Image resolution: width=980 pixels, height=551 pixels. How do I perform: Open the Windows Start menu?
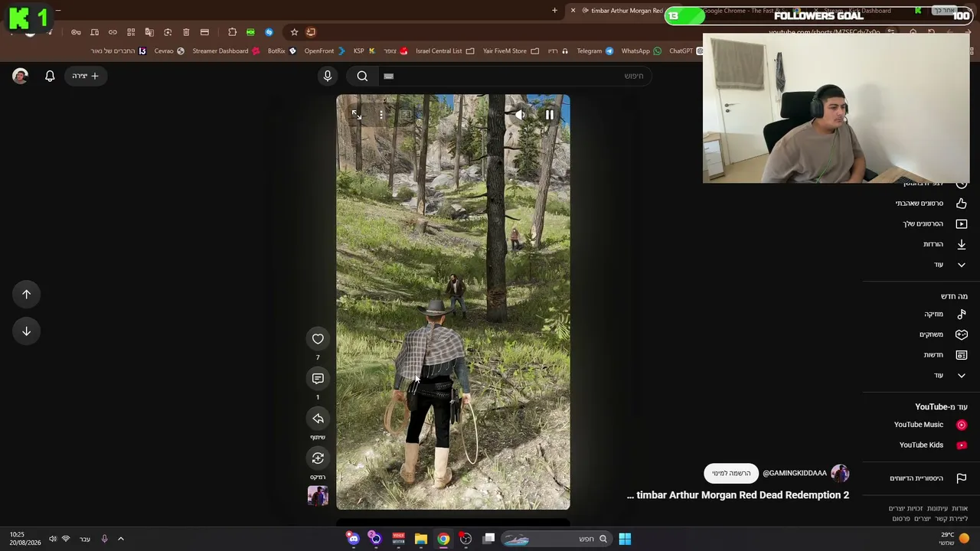pyautogui.click(x=625, y=539)
